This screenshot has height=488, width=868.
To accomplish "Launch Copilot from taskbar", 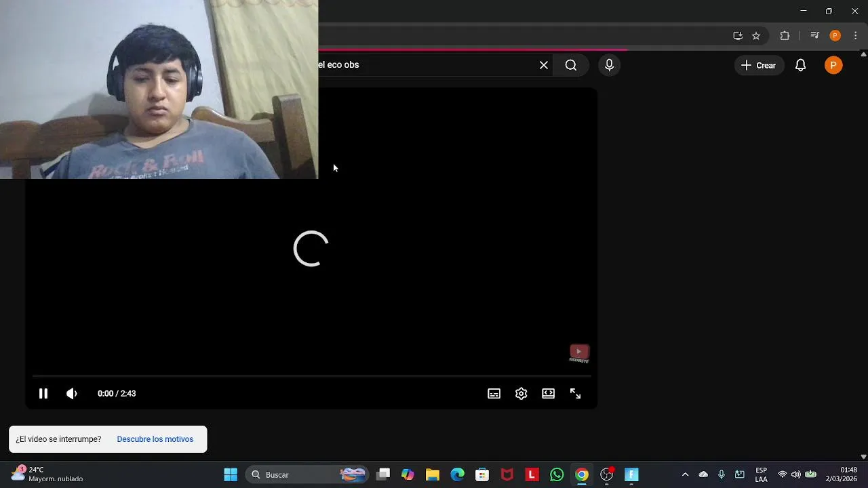I will pos(408,474).
